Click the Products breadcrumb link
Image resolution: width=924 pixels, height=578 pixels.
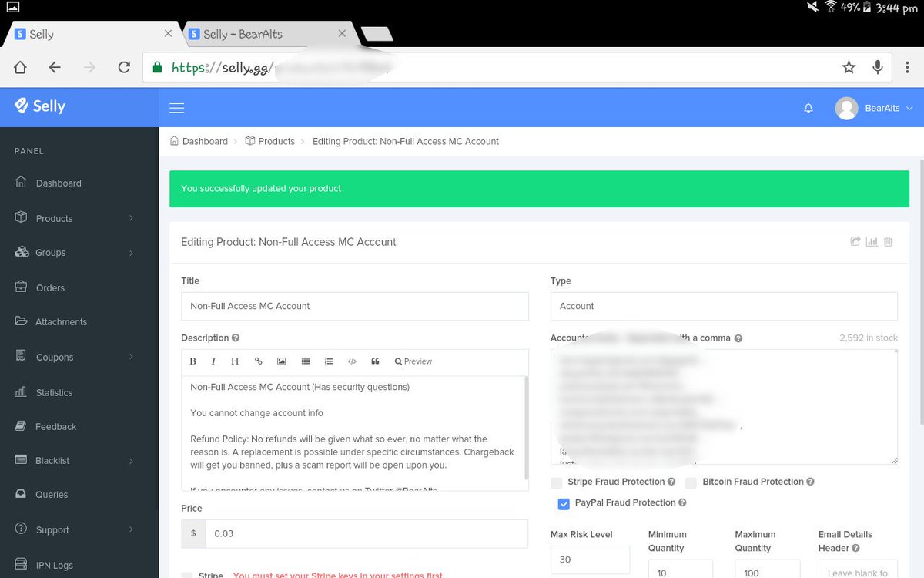tap(270, 141)
